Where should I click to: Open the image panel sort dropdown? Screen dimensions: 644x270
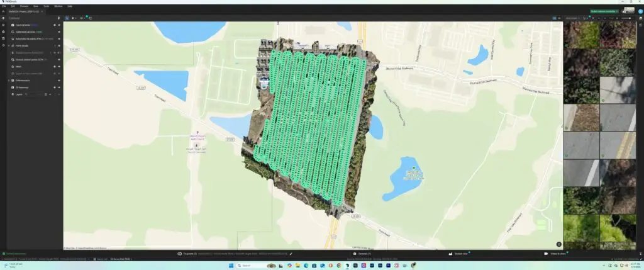coord(572,18)
